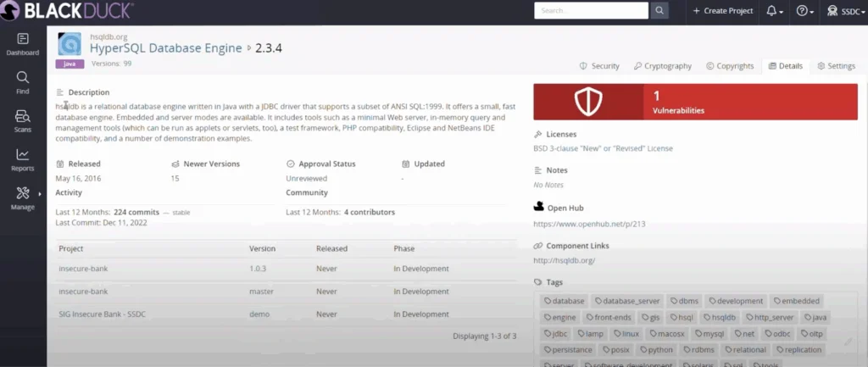Viewport: 868px width, 367px height.
Task: Click the red vulnerabilities shield icon
Action: 588,102
